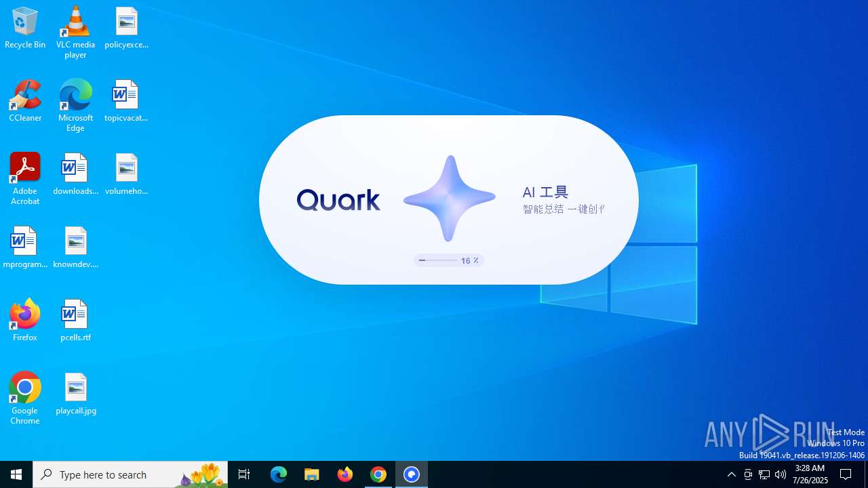Open Task View on the taskbar
This screenshot has width=868, height=488.
click(244, 474)
